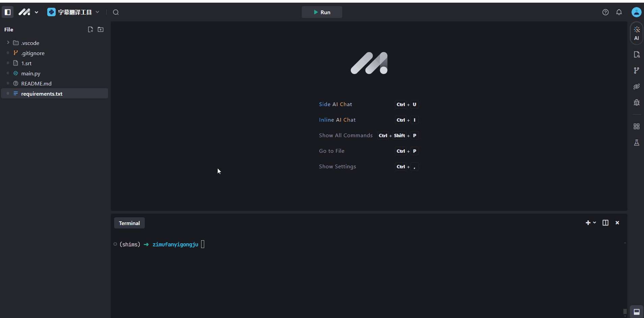
Task: Open the help question mark icon
Action: (x=606, y=12)
